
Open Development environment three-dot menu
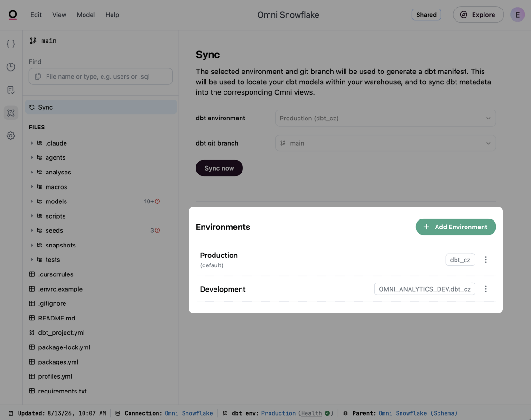click(x=486, y=289)
